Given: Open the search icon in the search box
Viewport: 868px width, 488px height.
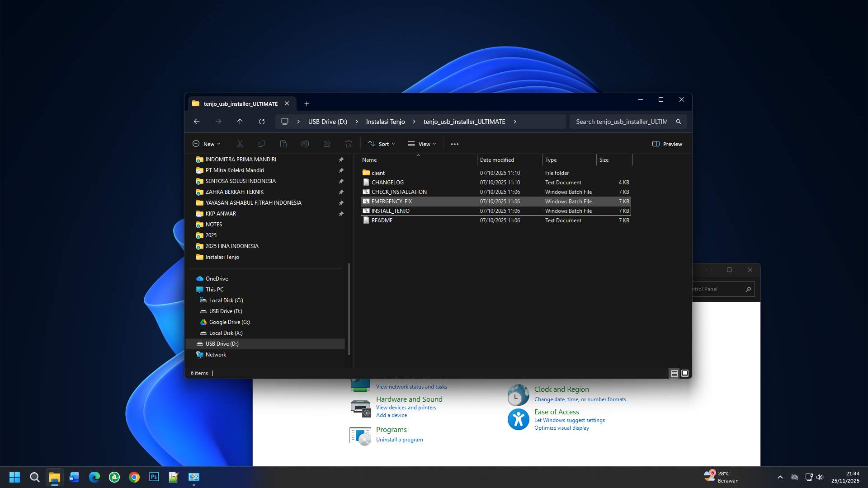Looking at the screenshot, I should pyautogui.click(x=679, y=121).
